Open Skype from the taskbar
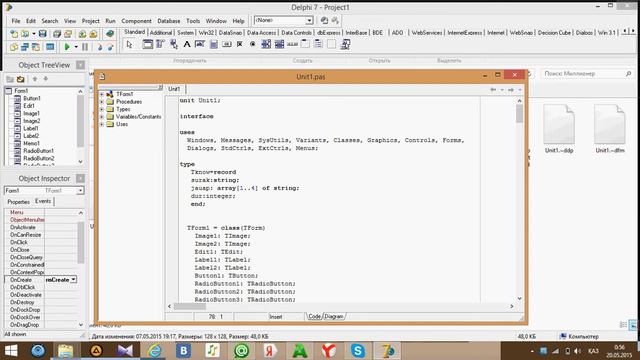This screenshot has height=360, width=640. pyautogui.click(x=358, y=351)
